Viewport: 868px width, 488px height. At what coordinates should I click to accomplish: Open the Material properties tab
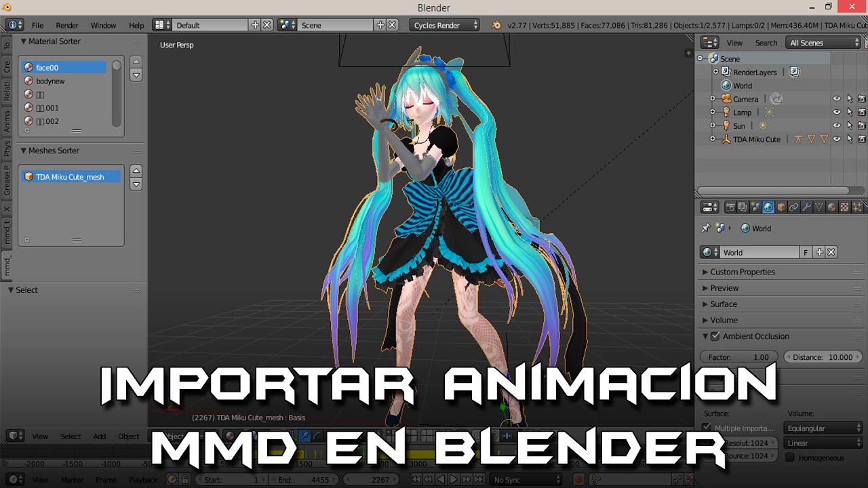click(x=831, y=207)
